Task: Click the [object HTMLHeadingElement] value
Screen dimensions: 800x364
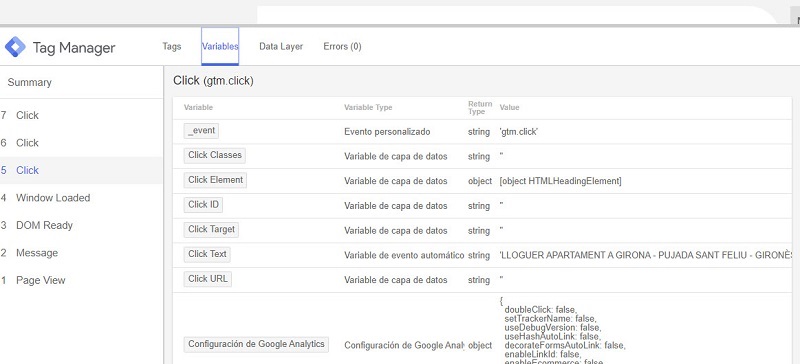Action: (561, 181)
